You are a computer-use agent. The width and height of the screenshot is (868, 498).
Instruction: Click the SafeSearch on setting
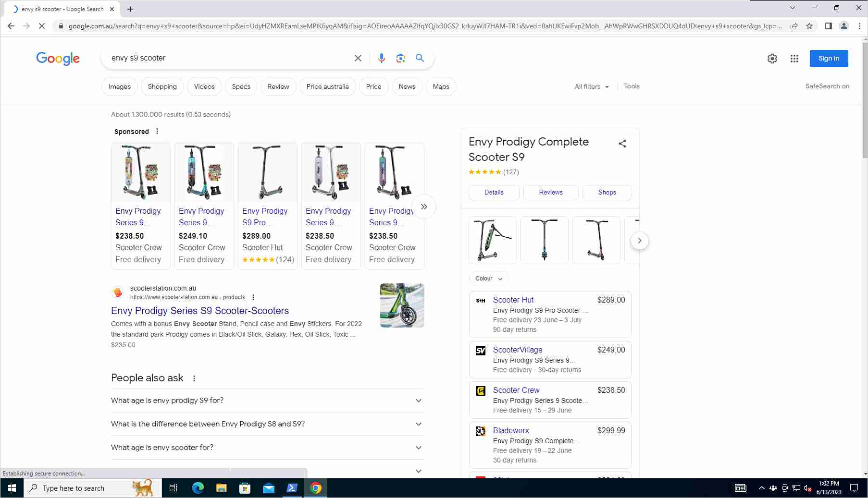click(827, 86)
